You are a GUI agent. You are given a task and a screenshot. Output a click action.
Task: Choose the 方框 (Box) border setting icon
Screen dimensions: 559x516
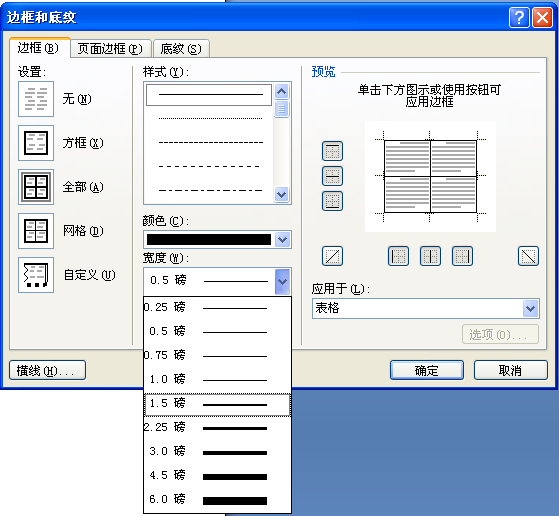coord(36,143)
